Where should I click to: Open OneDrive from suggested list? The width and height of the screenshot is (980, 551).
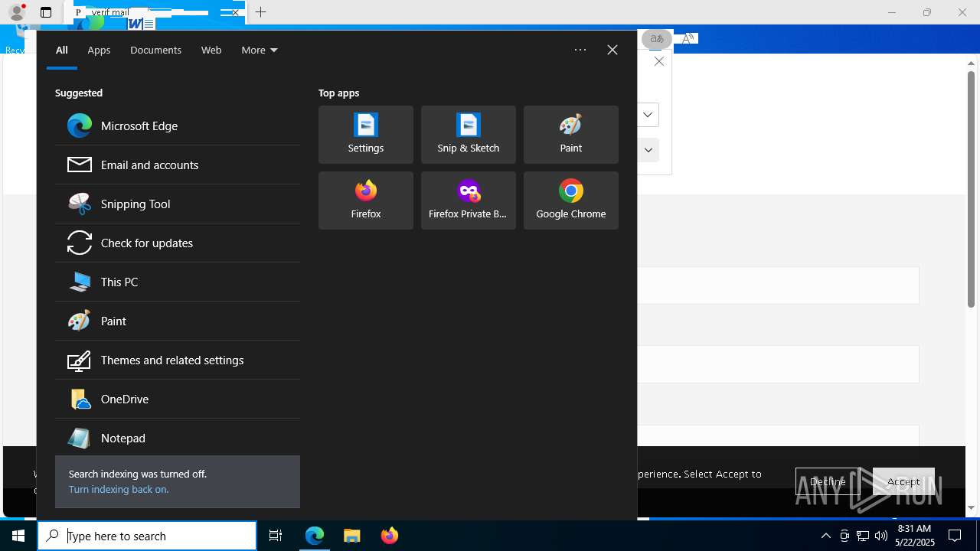(x=178, y=399)
